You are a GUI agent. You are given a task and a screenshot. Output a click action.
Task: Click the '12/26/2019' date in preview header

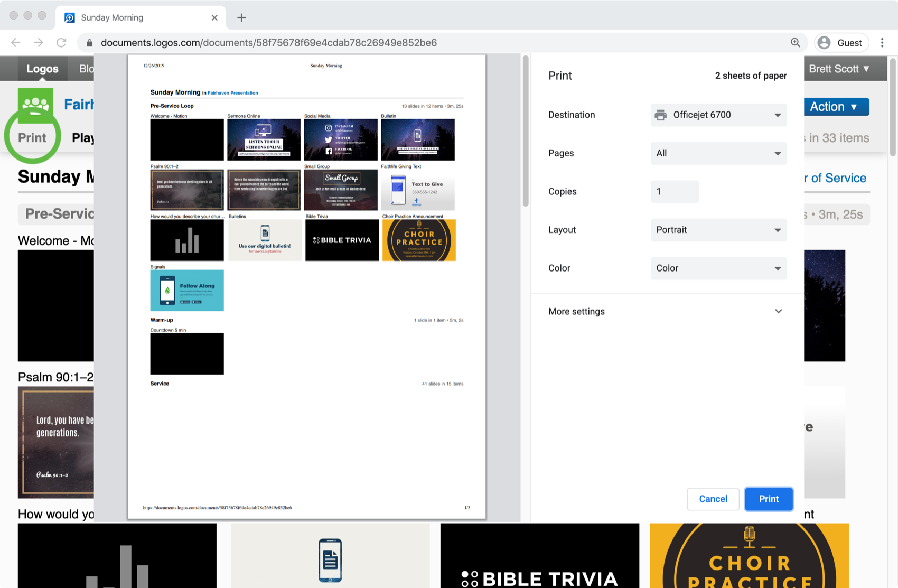(154, 66)
